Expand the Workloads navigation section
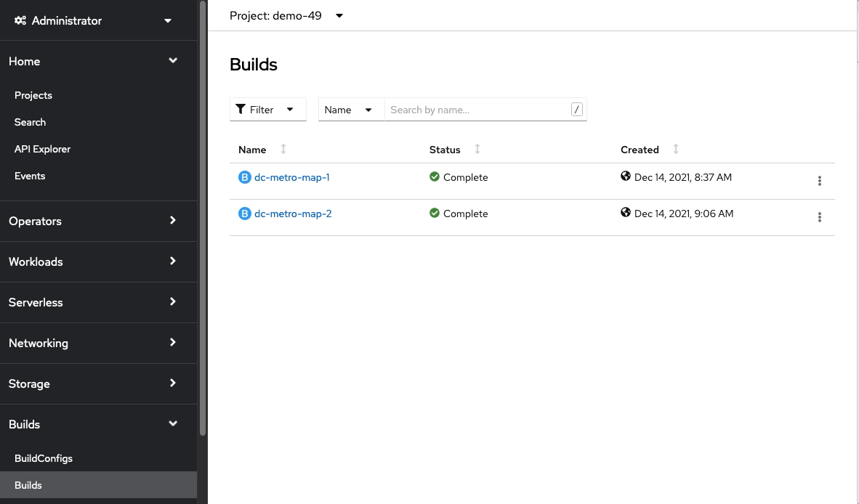Viewport: 859px width, 504px height. [x=99, y=261]
